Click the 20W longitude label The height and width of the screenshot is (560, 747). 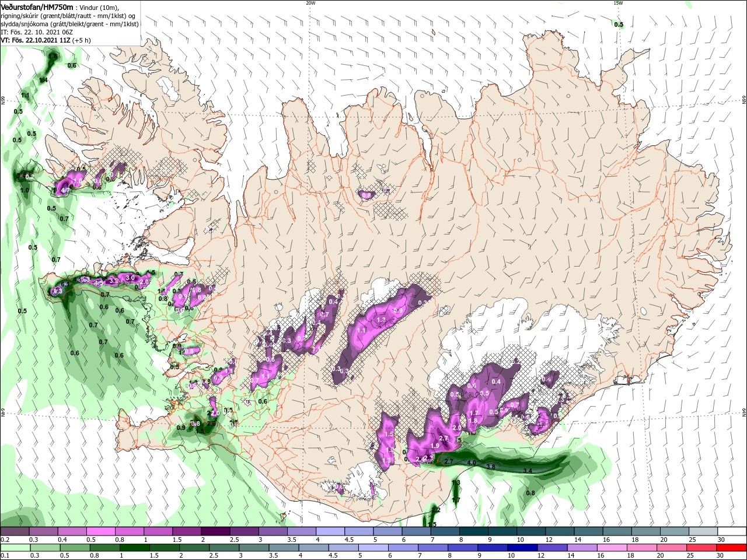tap(310, 3)
